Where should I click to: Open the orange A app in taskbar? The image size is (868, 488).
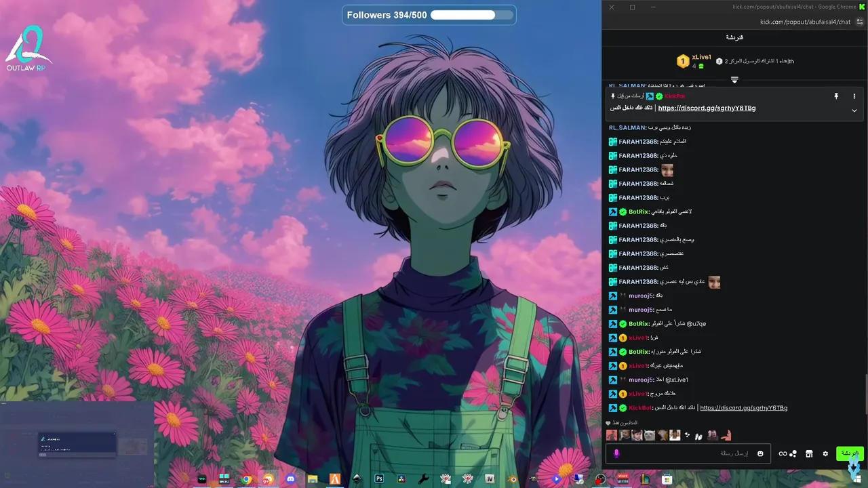tap(334, 479)
